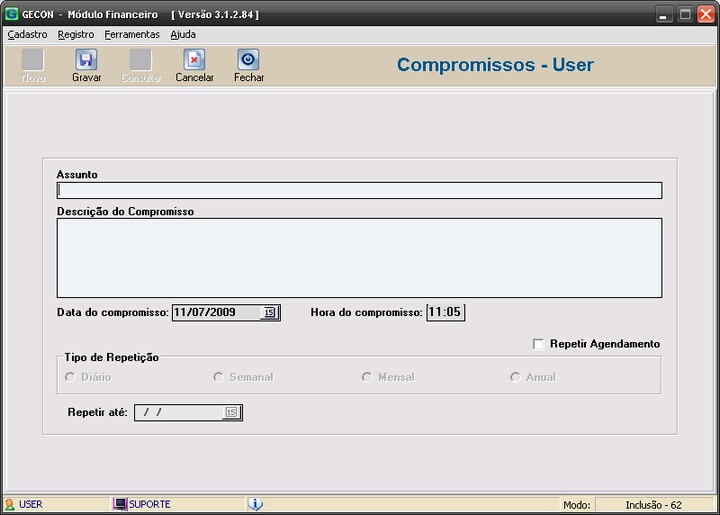The width and height of the screenshot is (720, 515).
Task: Click the Inclusão - 62 mode indicator
Action: 653,505
